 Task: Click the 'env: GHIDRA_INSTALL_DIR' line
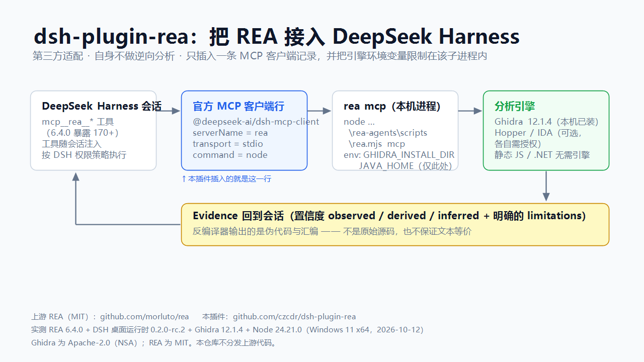coord(399,155)
